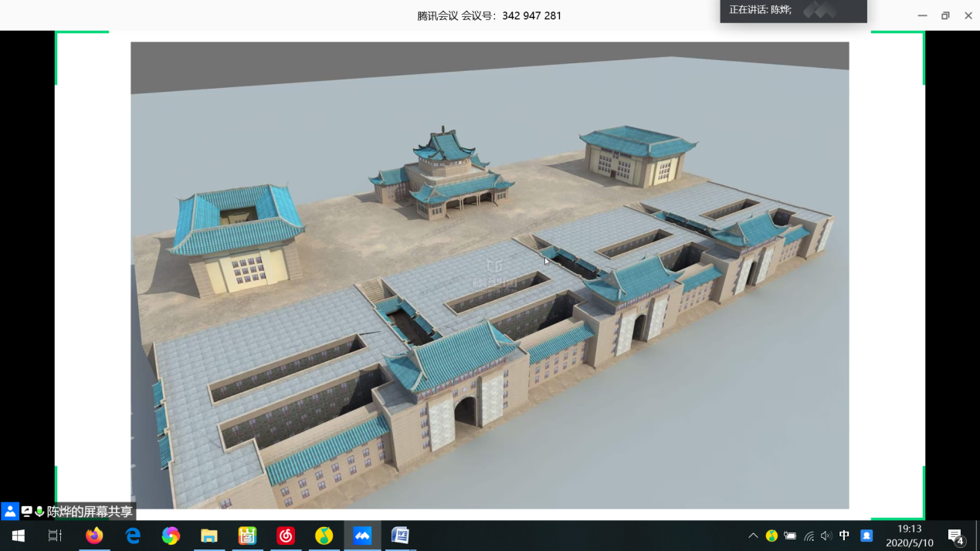Open Task View on the taskbar
The width and height of the screenshot is (980, 551).
tap(55, 536)
